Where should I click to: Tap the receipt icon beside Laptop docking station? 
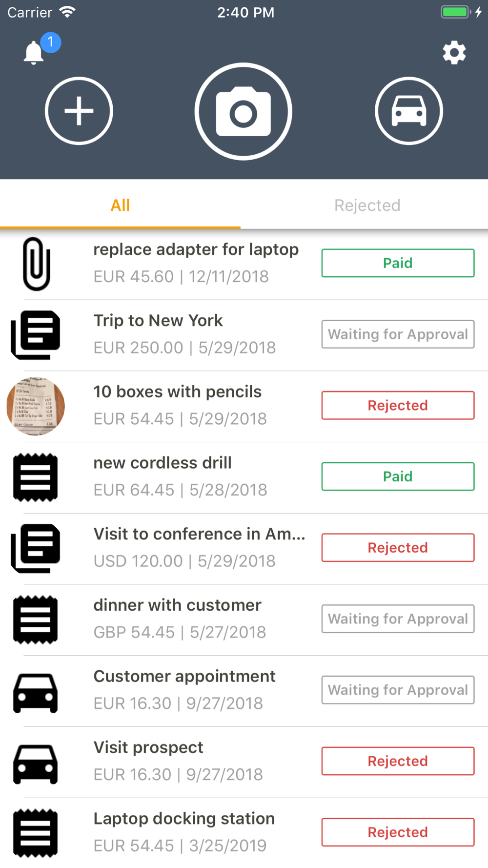pos(36,833)
